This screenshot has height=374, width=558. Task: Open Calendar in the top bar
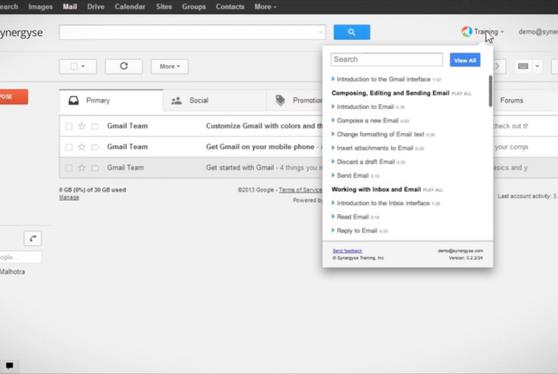tap(130, 7)
